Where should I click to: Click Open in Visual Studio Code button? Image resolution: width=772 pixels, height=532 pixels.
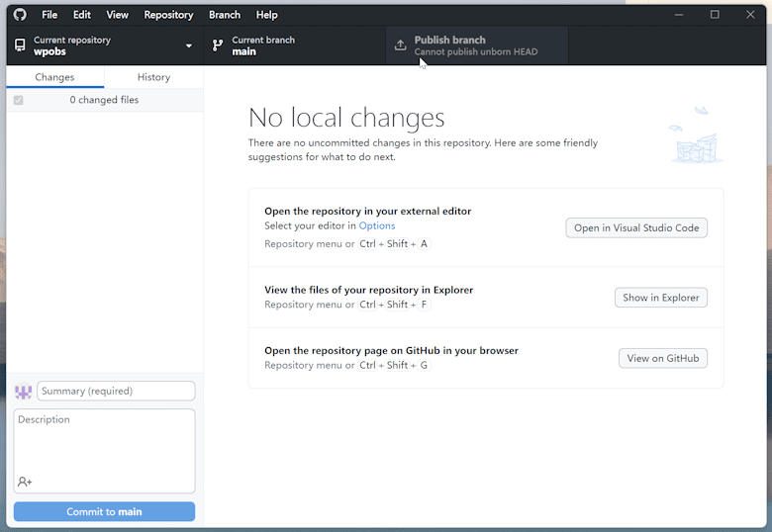[x=636, y=228]
